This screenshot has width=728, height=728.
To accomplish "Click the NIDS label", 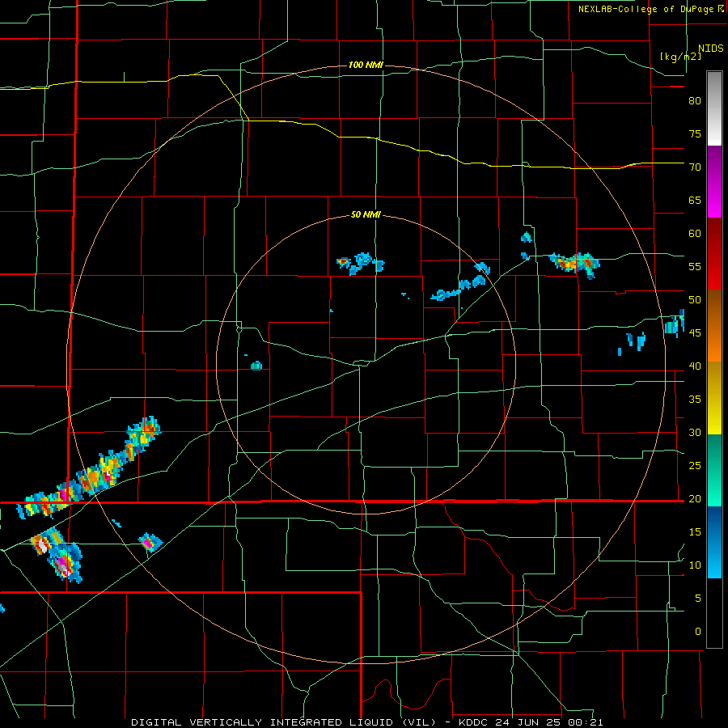I will click(x=711, y=49).
